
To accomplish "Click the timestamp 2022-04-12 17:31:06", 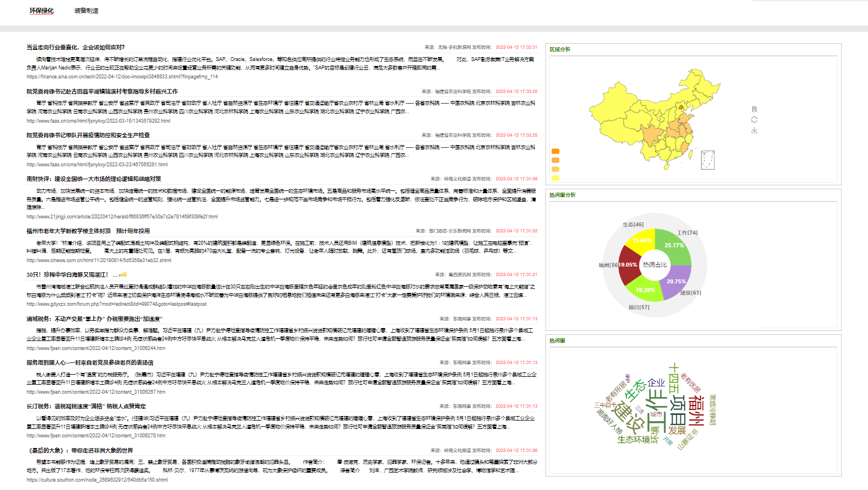I will click(x=516, y=450).
